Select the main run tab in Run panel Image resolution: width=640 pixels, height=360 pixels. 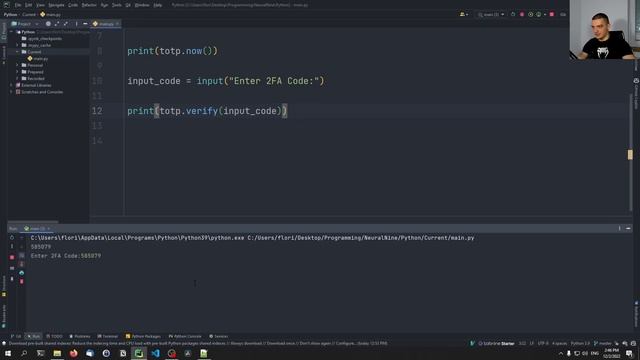(37, 229)
